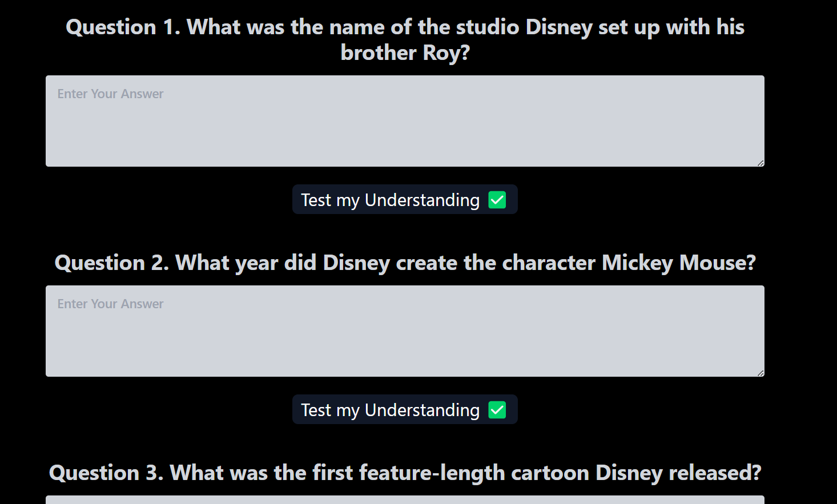Click the Enter Your Answer placeholder for Question 1
The height and width of the screenshot is (504, 837).
pos(110,94)
